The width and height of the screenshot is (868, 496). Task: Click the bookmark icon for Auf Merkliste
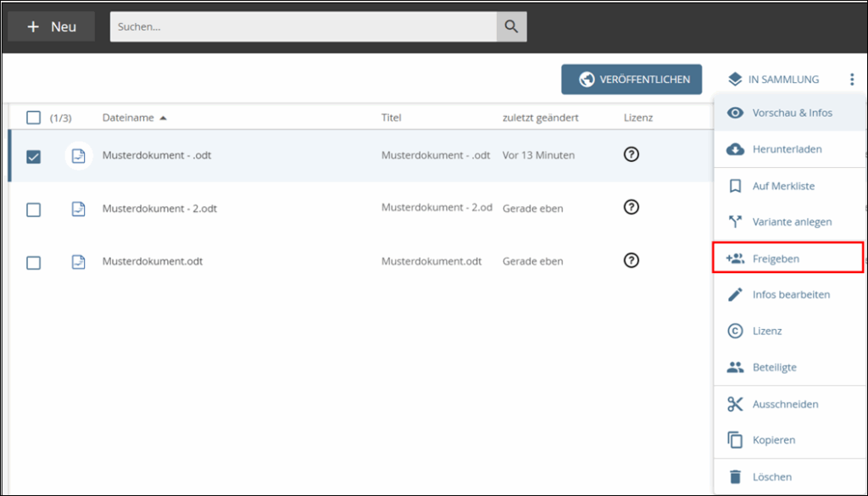[x=735, y=186]
